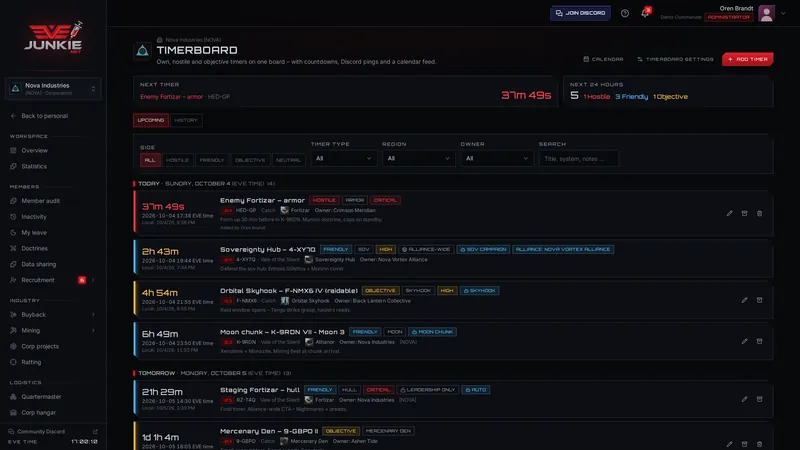Click the Athanor structure thumbnail

[309, 342]
